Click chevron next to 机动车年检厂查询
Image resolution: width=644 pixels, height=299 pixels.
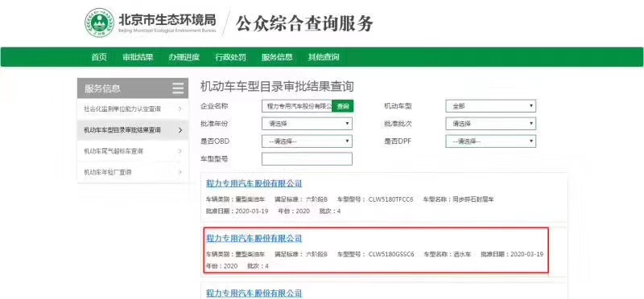(180, 172)
